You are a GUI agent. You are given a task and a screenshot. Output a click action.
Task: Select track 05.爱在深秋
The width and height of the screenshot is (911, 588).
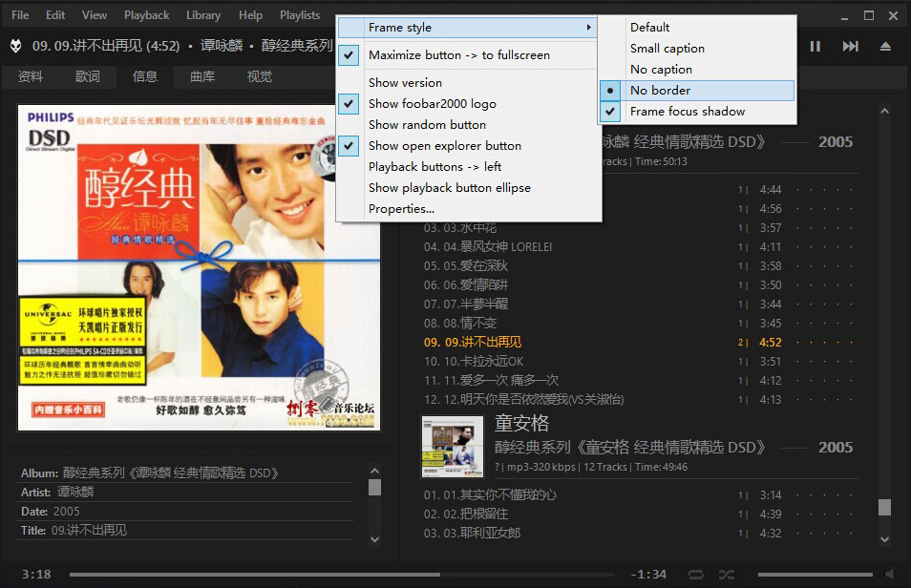639,266
